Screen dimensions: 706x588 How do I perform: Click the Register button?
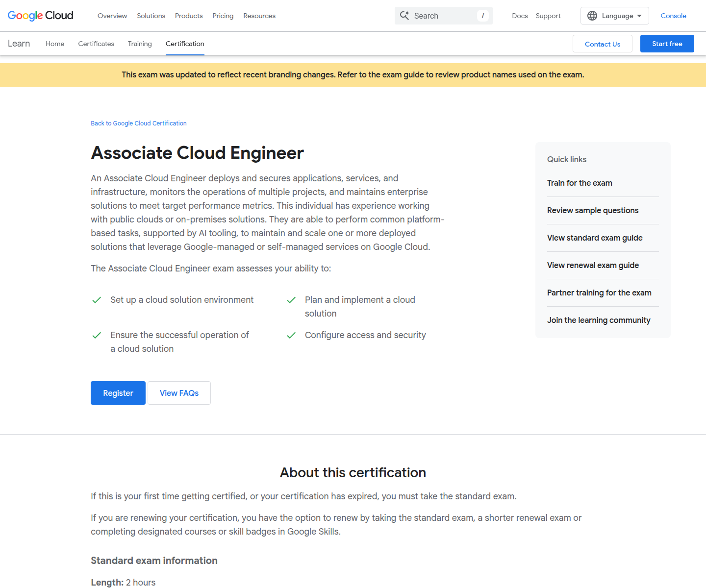pos(118,393)
